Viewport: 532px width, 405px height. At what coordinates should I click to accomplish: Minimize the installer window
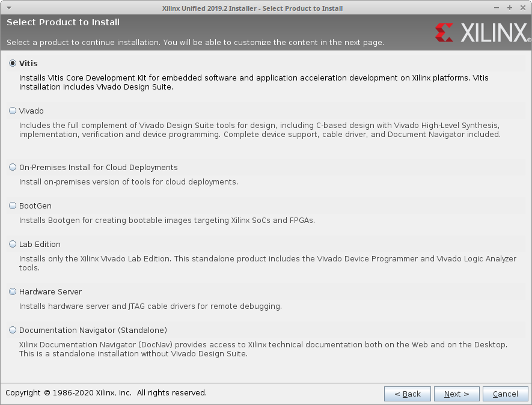[497, 8]
